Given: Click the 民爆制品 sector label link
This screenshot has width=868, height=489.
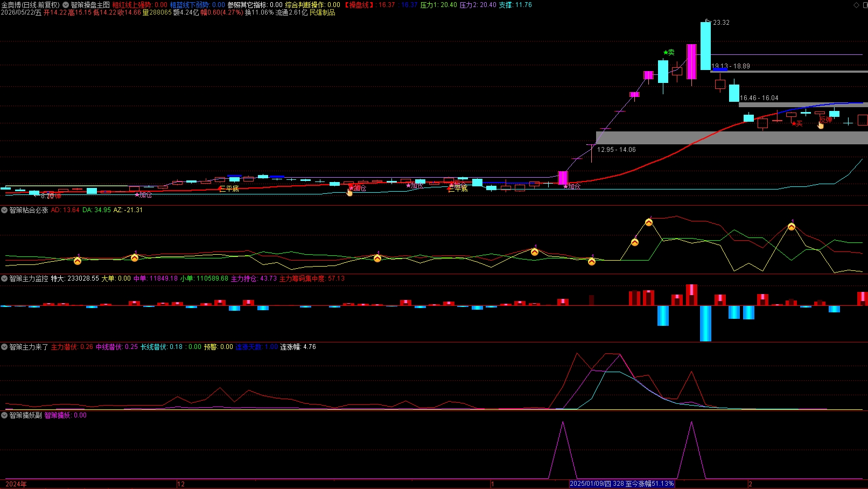Looking at the screenshot, I should click(x=322, y=12).
